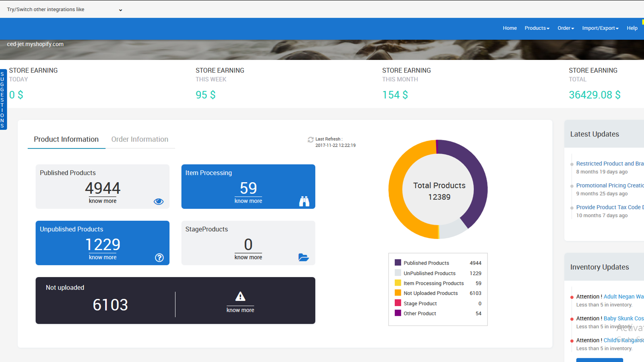Click binoculars icon in Item Processing card
Viewport: 644px width, 362px height.
click(x=304, y=201)
